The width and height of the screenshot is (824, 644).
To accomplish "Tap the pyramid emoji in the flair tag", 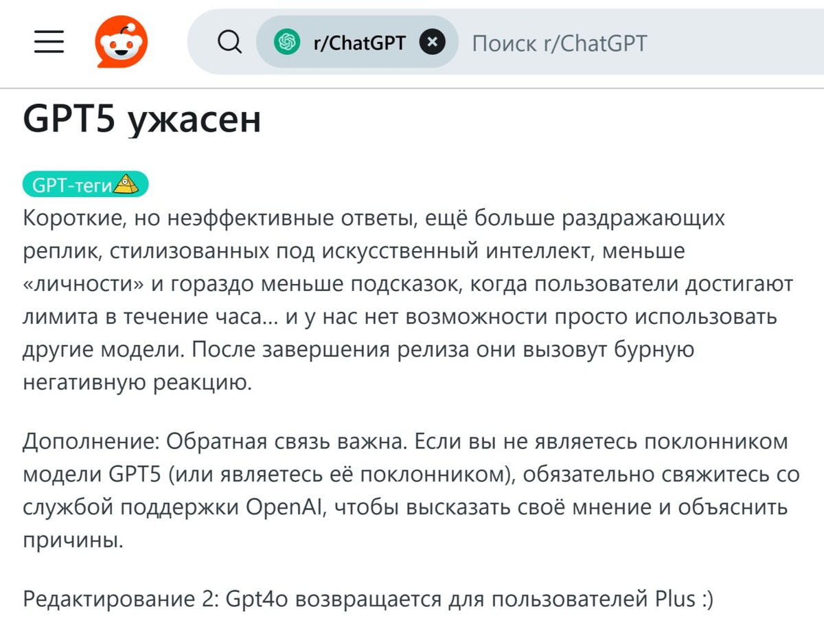I will pos(126,183).
